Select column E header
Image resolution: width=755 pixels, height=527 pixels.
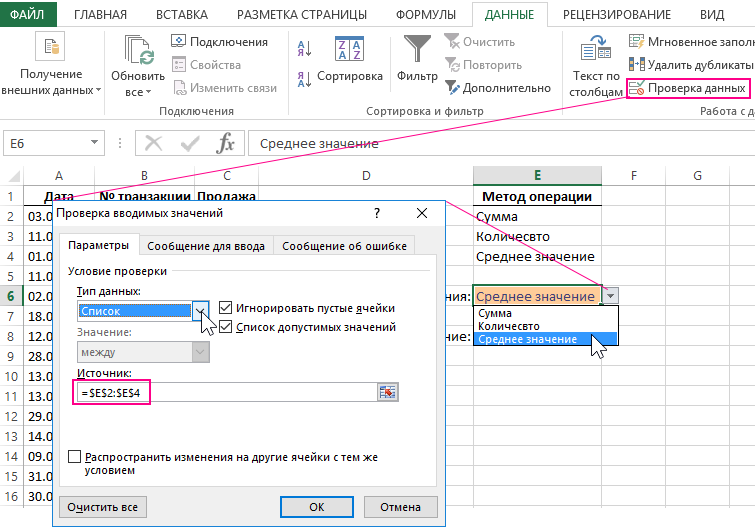pos(537,175)
